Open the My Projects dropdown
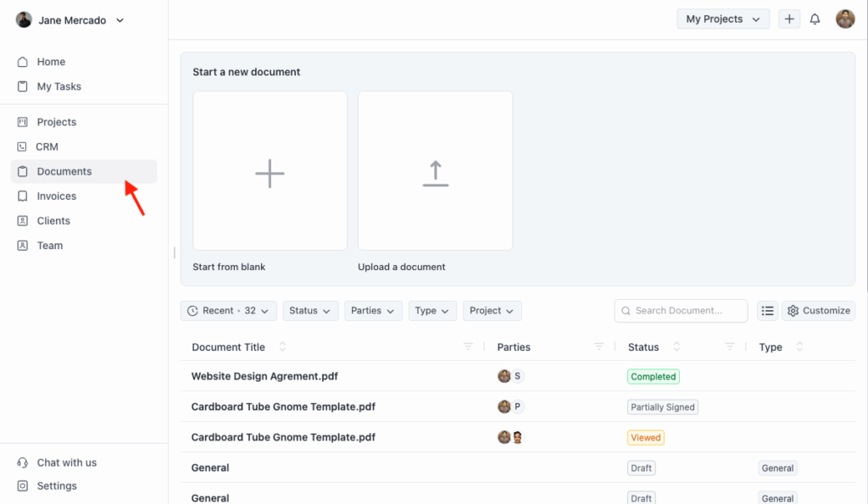This screenshot has height=504, width=868. pos(723,19)
